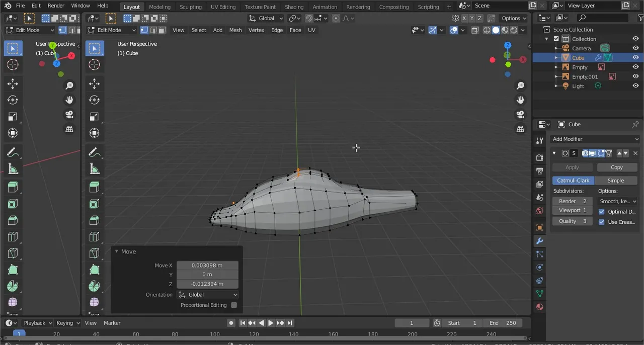Switch to the Sculpting workspace tab

pyautogui.click(x=191, y=7)
